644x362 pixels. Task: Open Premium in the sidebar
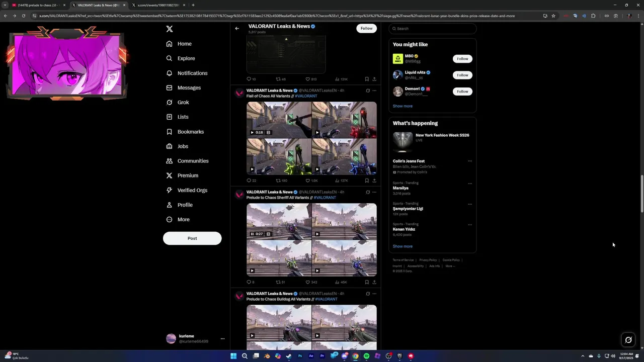coord(182,175)
